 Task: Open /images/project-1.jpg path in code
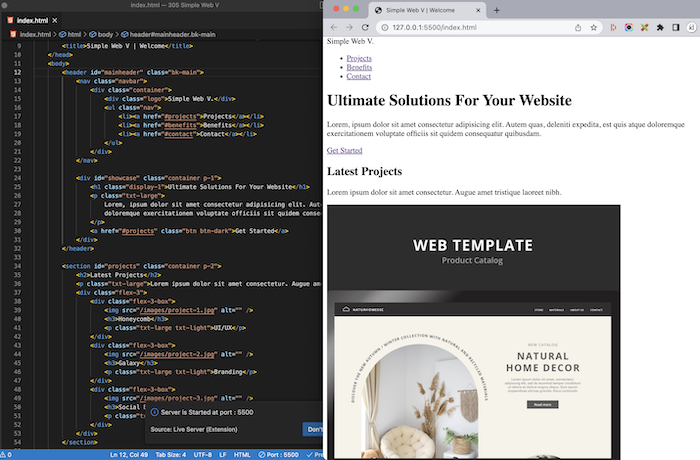(x=179, y=310)
